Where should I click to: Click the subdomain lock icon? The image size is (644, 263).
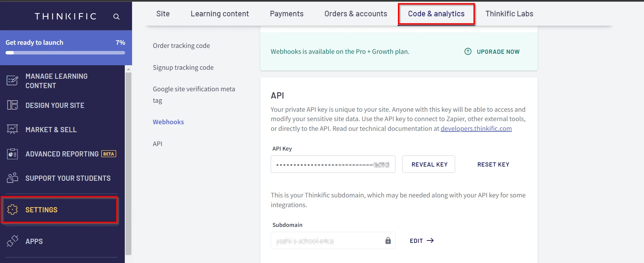click(x=388, y=240)
